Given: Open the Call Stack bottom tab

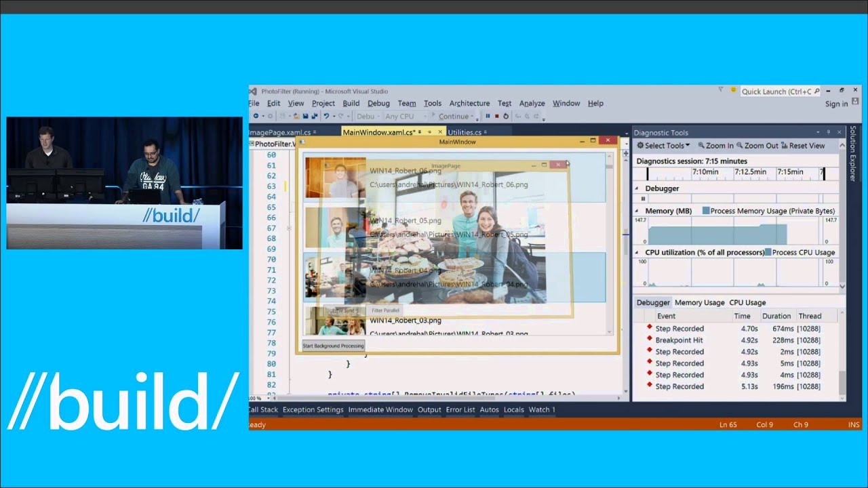Looking at the screenshot, I should [262, 409].
